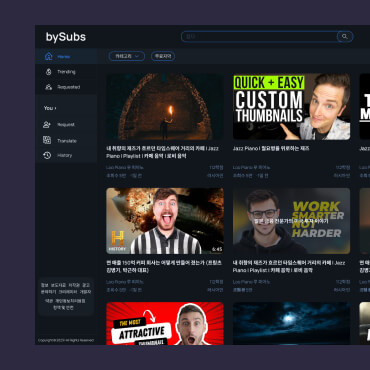Click the bySubs logo

point(66,37)
